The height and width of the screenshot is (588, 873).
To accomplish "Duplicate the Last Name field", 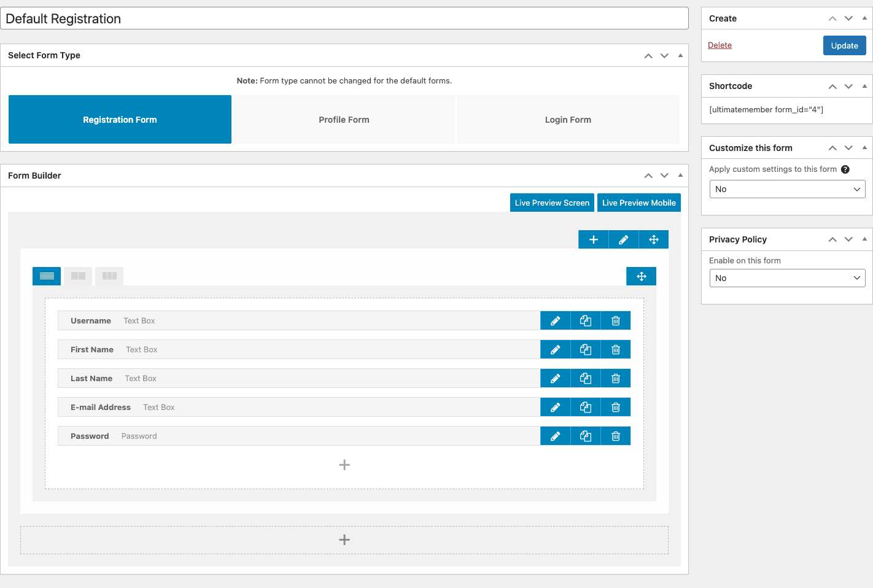I will click(586, 378).
